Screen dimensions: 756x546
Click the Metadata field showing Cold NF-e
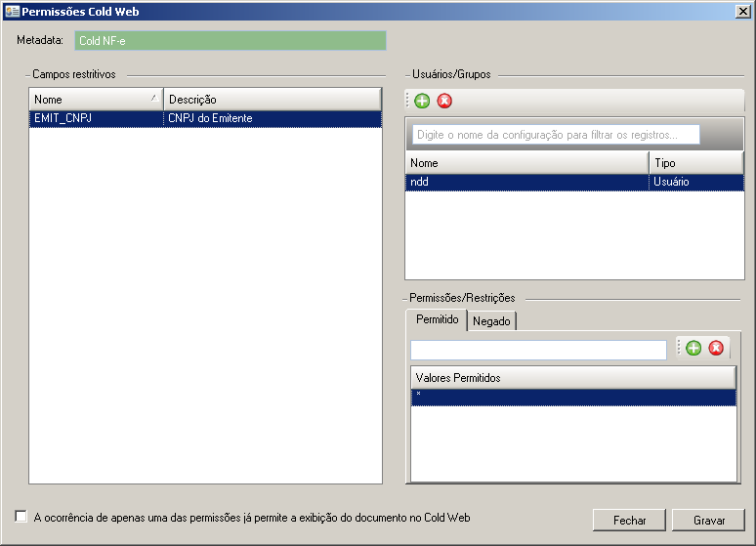pyautogui.click(x=231, y=41)
